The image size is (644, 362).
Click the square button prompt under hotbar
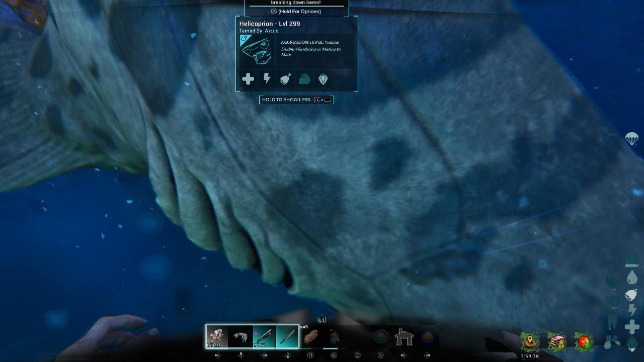click(310, 355)
